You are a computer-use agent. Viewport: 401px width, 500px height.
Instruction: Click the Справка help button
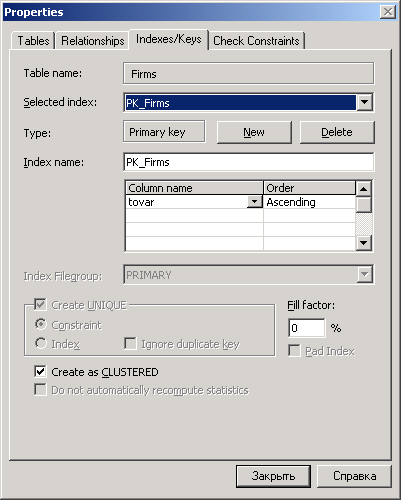point(355,476)
